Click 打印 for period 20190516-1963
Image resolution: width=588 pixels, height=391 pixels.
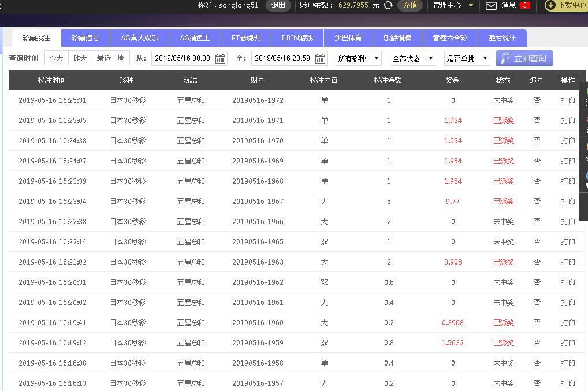point(568,262)
